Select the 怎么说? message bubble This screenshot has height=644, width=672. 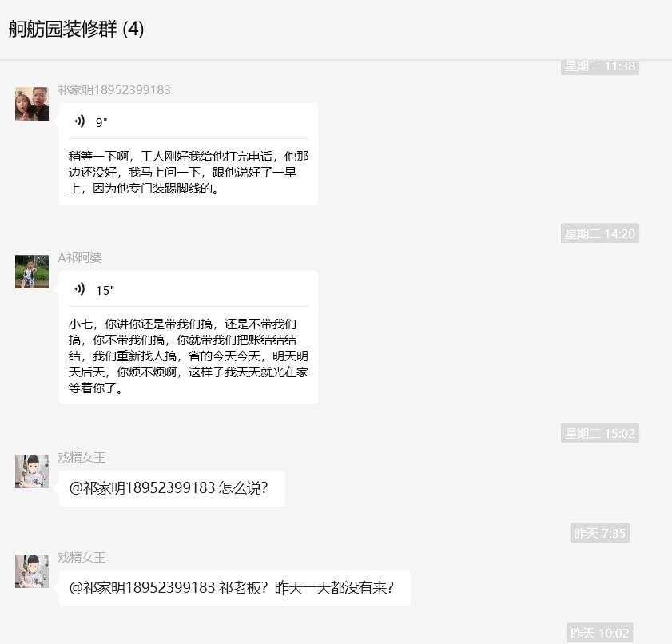point(172,488)
